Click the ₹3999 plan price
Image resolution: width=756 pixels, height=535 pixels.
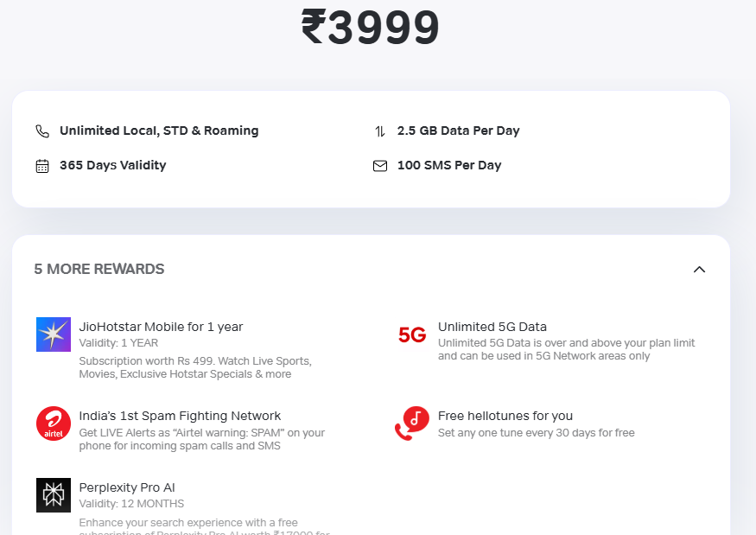372,28
